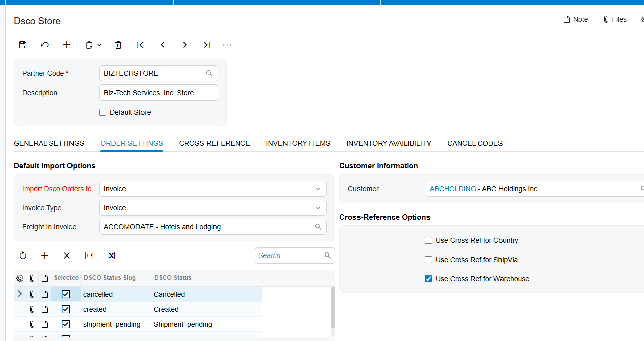Toggle the Default Store checkbox

[x=103, y=112]
